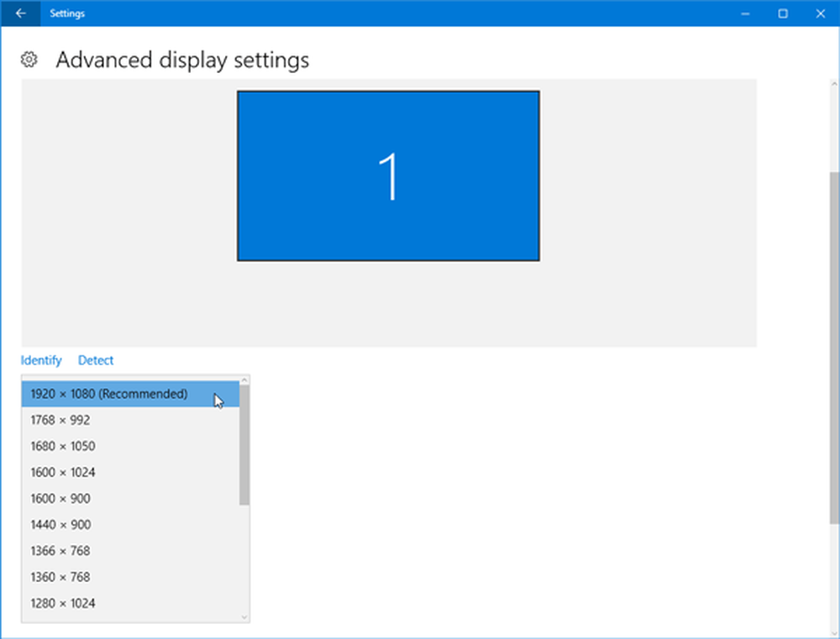The height and width of the screenshot is (639, 840).
Task: Click the Detect link
Action: click(96, 360)
